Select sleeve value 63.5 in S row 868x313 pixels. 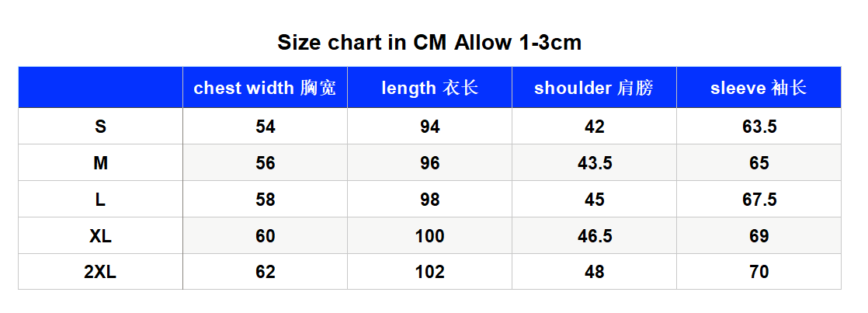[759, 127]
